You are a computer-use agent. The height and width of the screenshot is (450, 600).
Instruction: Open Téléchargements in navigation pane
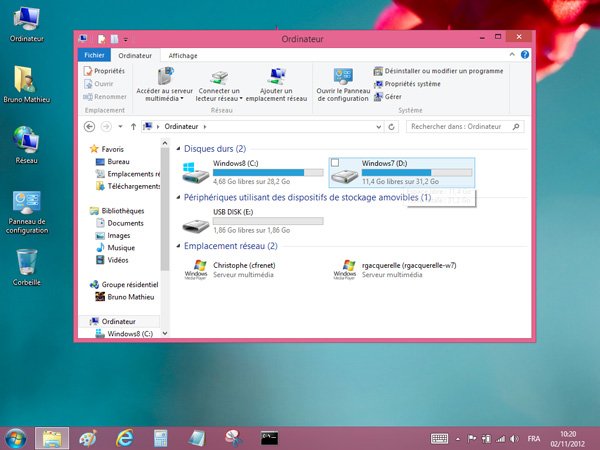(x=128, y=186)
